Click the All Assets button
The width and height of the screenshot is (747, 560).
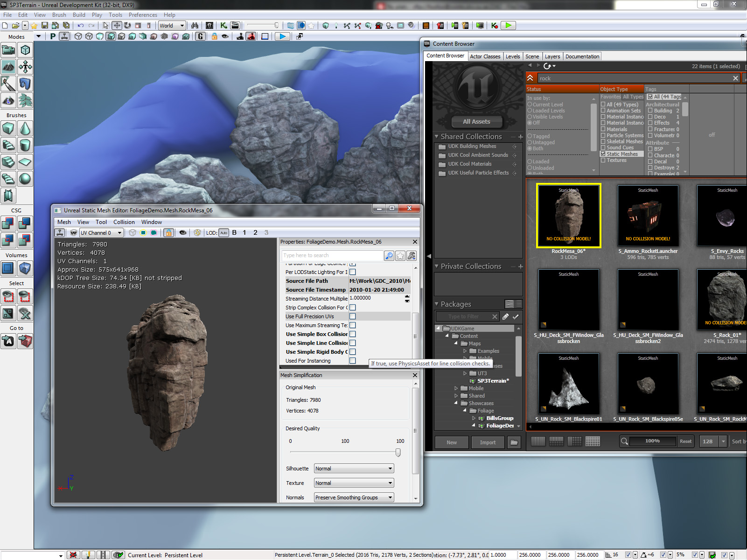pyautogui.click(x=476, y=122)
